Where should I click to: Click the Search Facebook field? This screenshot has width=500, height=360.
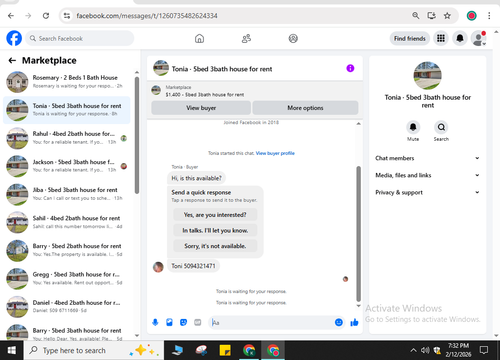[x=80, y=38]
